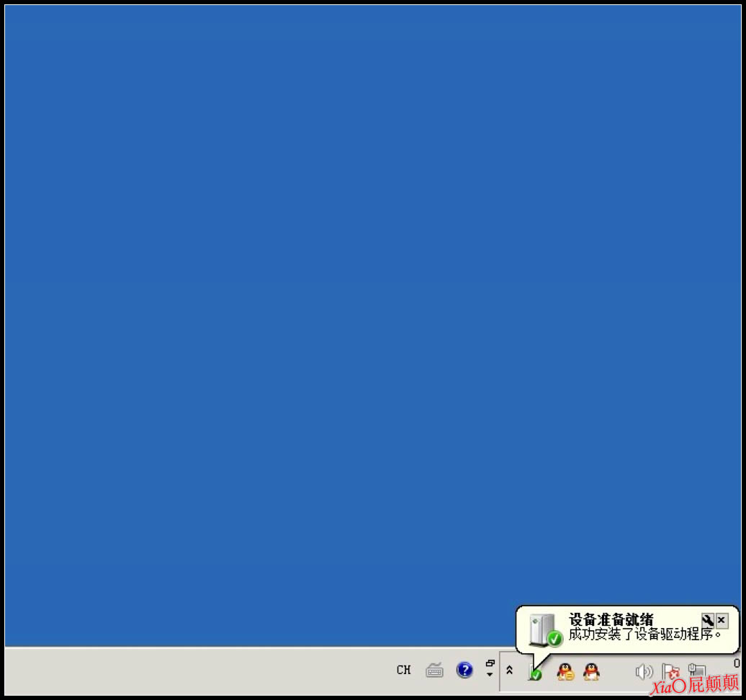This screenshot has width=746, height=700.
Task: Click the language bar restore icon
Action: (x=490, y=663)
